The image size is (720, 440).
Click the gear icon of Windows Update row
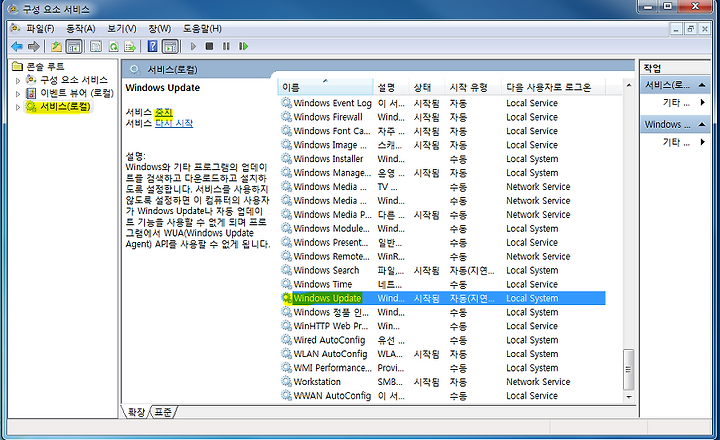287,298
